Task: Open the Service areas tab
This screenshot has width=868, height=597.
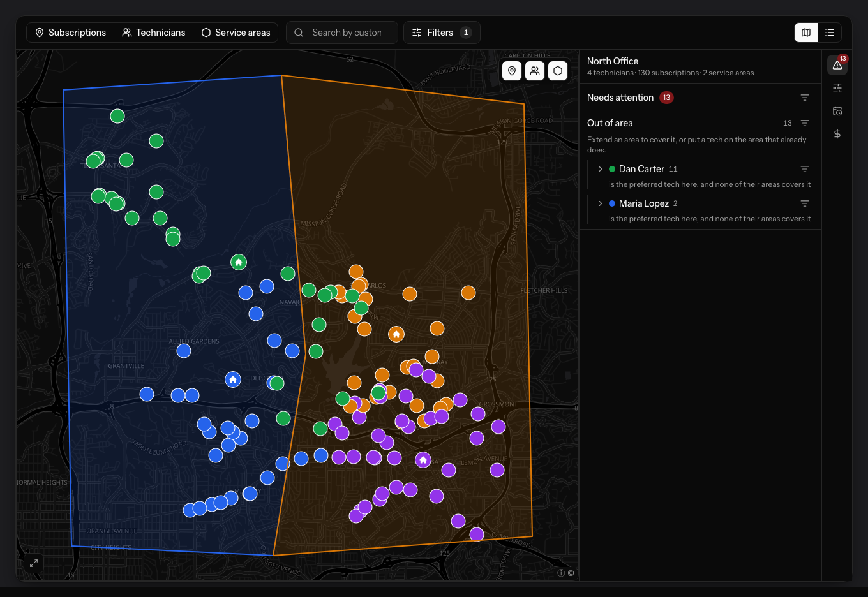Action: (x=236, y=33)
